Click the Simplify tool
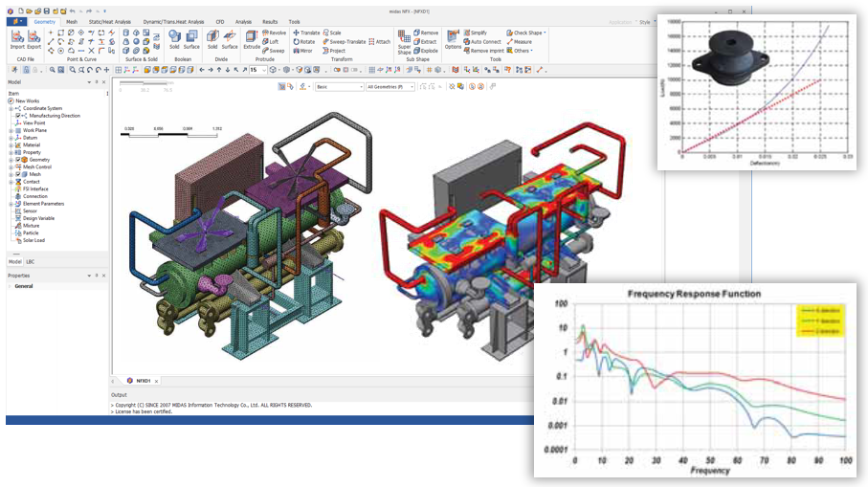The height and width of the screenshot is (487, 868). coord(475,33)
